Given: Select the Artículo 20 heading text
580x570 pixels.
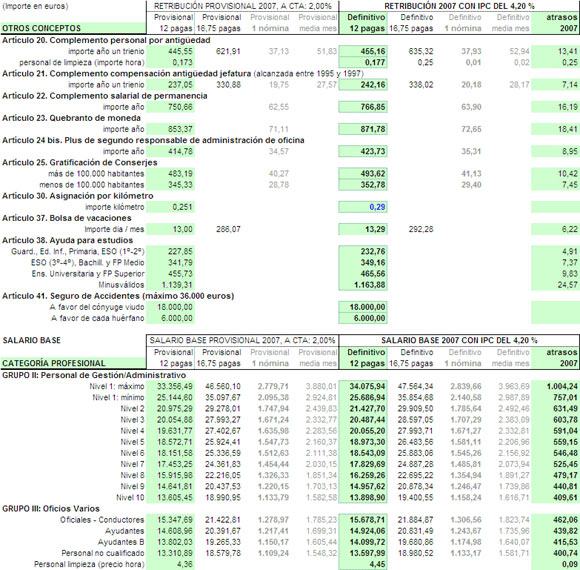Looking at the screenshot, I should click(106, 40).
